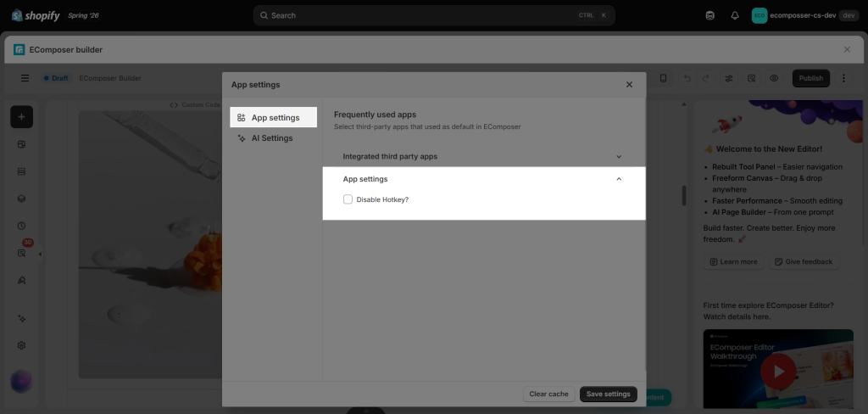Click the notification bell in Shopify header
Screen dimensions: 868x414
735,15
